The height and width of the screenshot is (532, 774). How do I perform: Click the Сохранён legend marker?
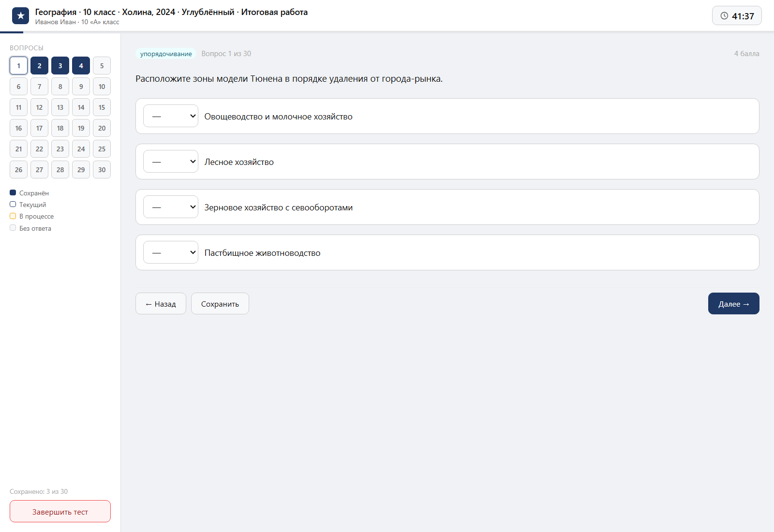click(13, 192)
